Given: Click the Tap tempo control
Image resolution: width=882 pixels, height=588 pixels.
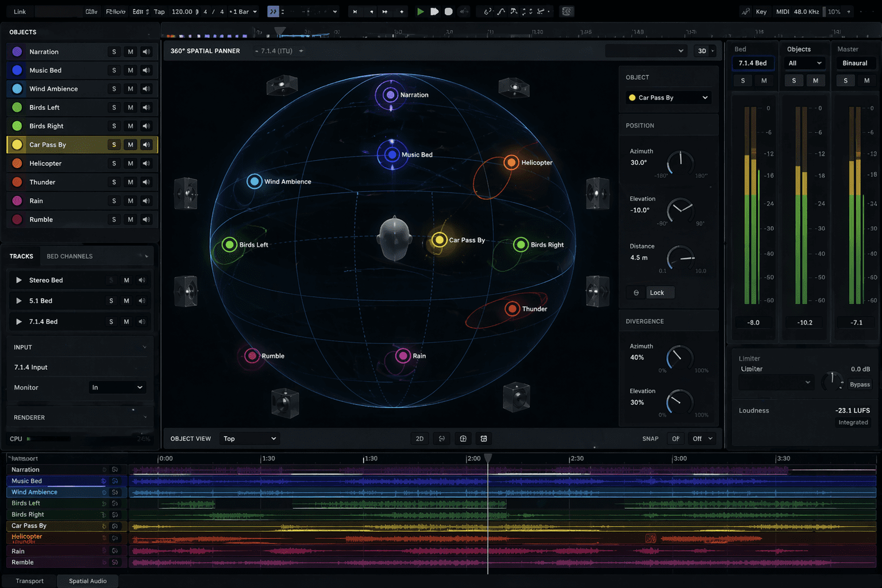Looking at the screenshot, I should point(159,11).
